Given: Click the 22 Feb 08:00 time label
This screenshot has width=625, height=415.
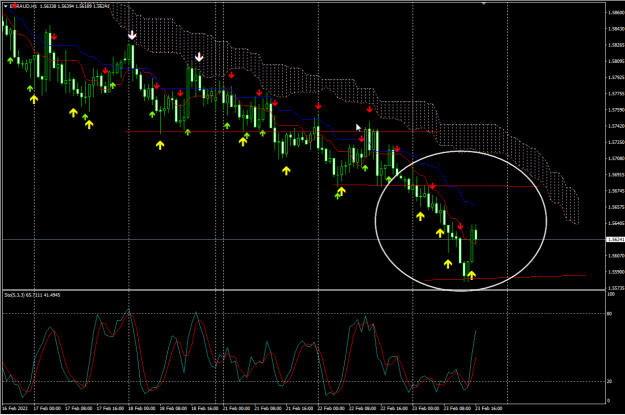Looking at the screenshot, I should tap(362, 408).
